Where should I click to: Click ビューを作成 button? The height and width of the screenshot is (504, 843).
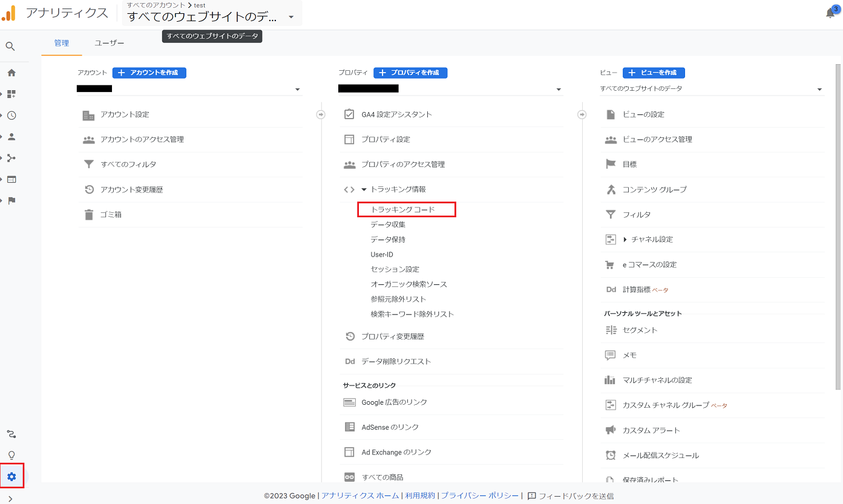pos(654,73)
